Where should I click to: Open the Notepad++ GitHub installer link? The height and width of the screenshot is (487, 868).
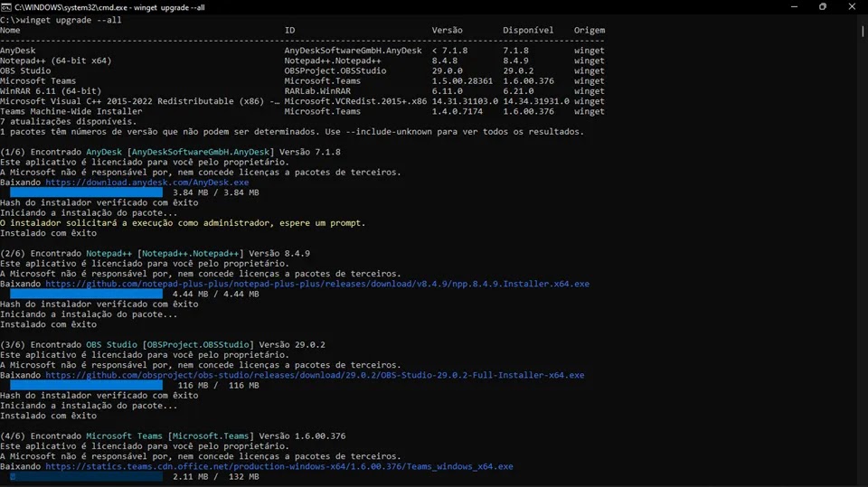pyautogui.click(x=316, y=284)
